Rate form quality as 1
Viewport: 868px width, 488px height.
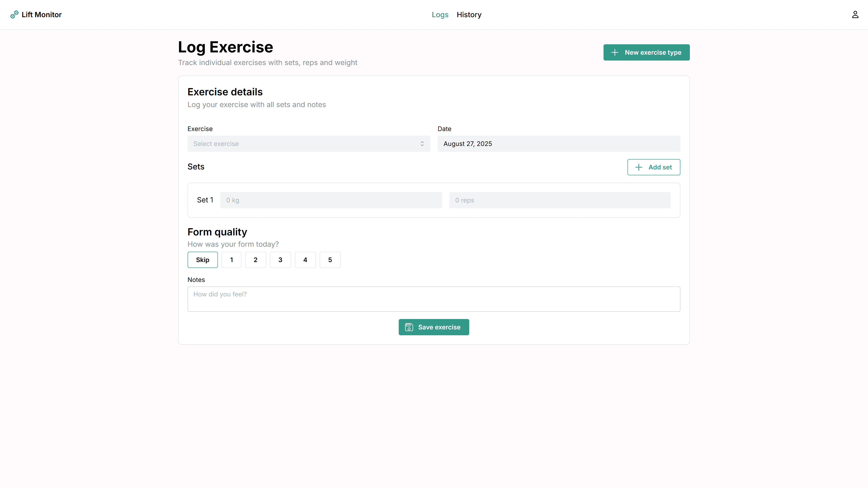pos(231,260)
